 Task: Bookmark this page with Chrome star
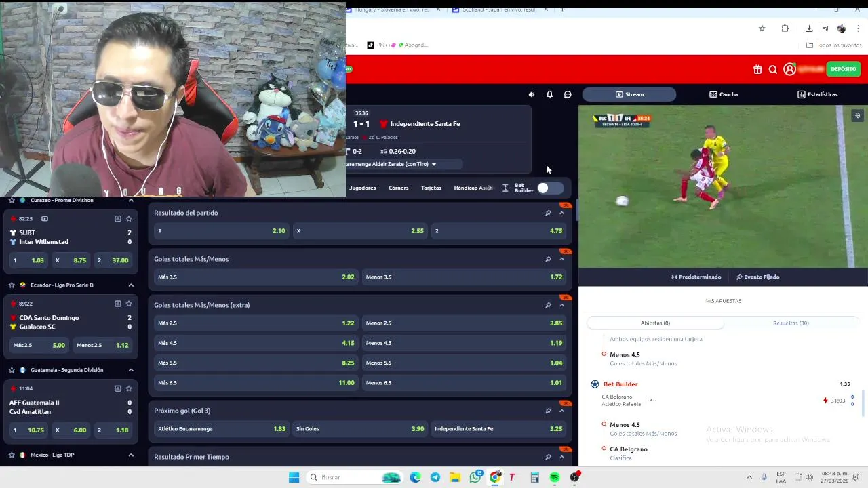point(762,28)
